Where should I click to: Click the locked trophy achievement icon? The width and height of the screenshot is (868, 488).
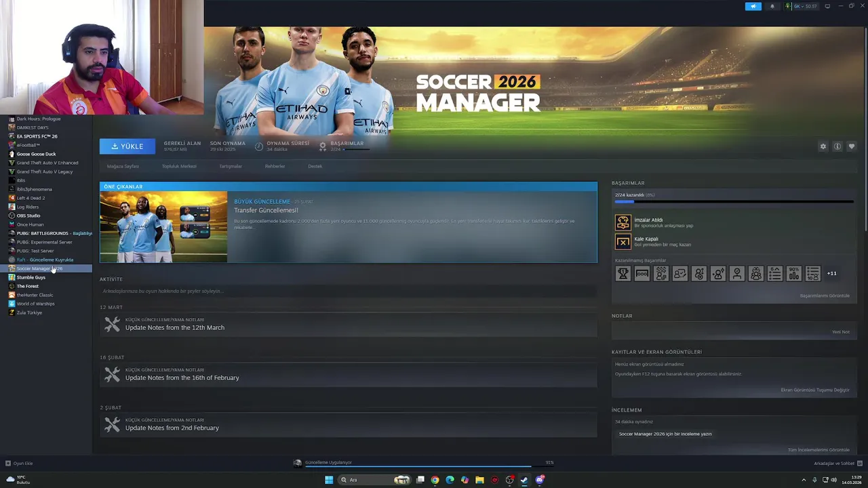623,273
